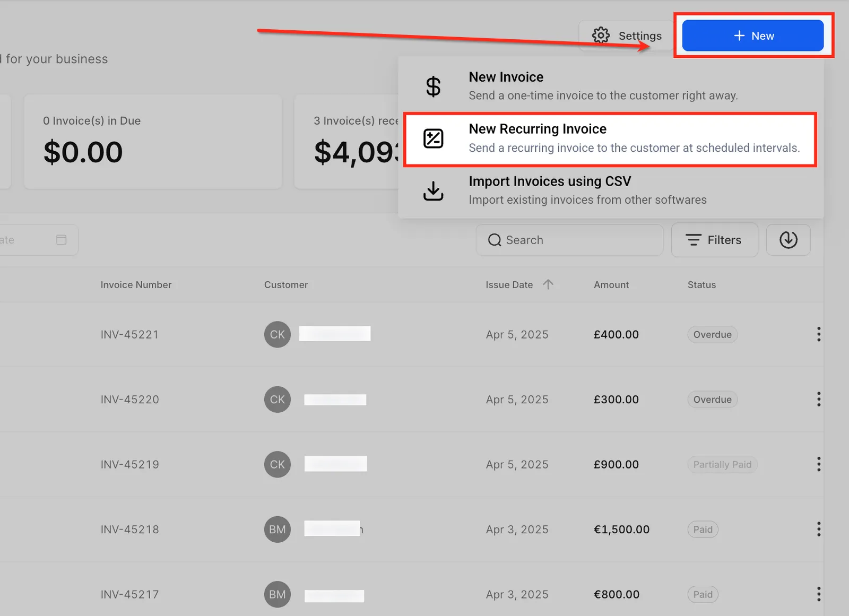Click the calendar icon in date field
849x616 pixels.
[x=62, y=240]
